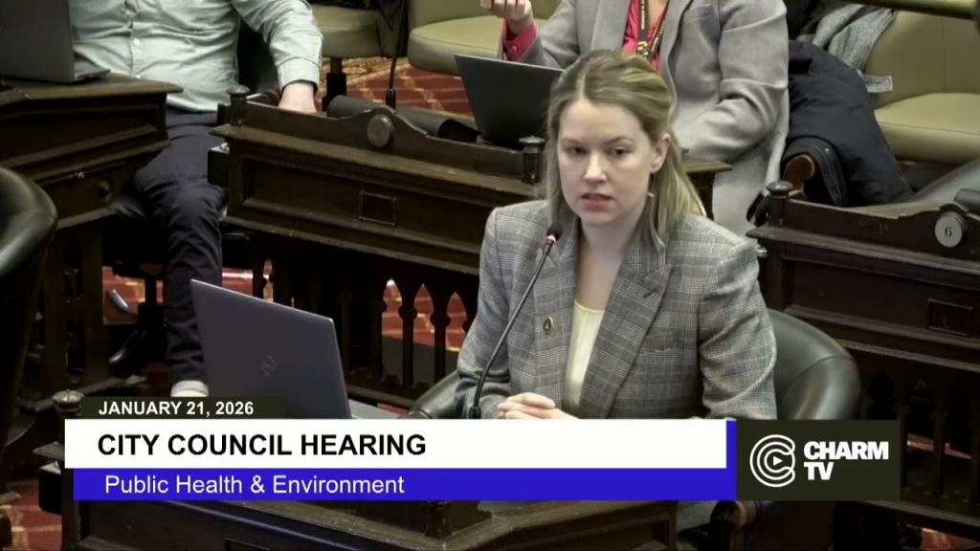Click the speaker's clasped hands on desk

tap(536, 406)
